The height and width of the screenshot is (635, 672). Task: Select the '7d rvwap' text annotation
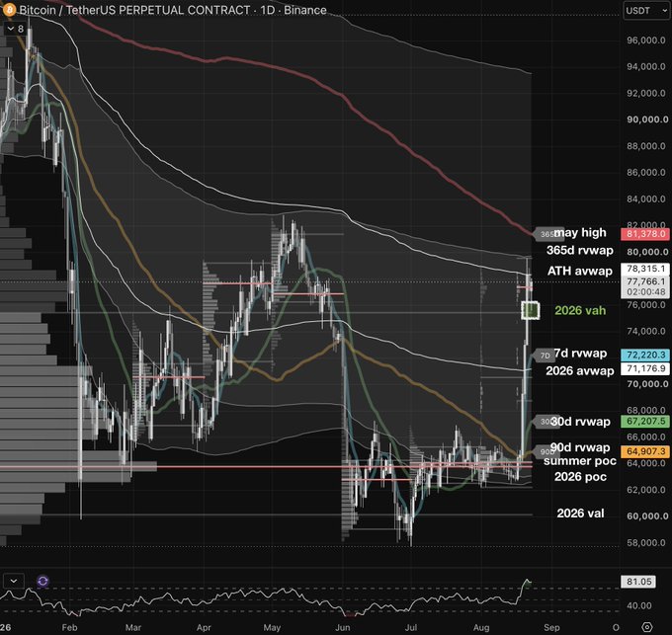(580, 354)
